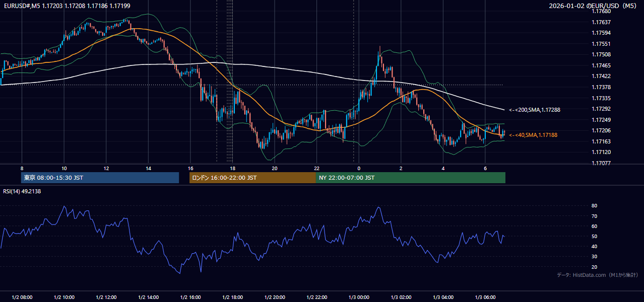Click hour tick 22 under the price chart
This screenshot has height=302, width=644.
point(316,168)
